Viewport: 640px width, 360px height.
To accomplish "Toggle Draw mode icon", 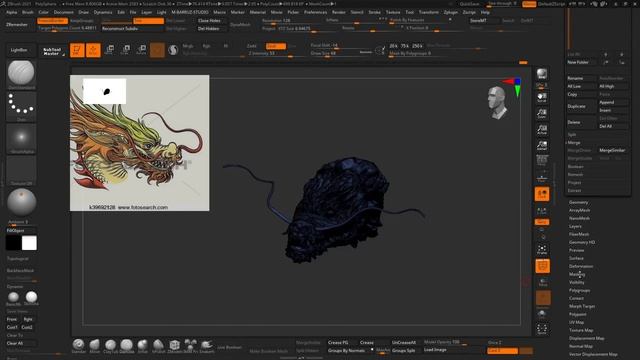I will click(93, 50).
